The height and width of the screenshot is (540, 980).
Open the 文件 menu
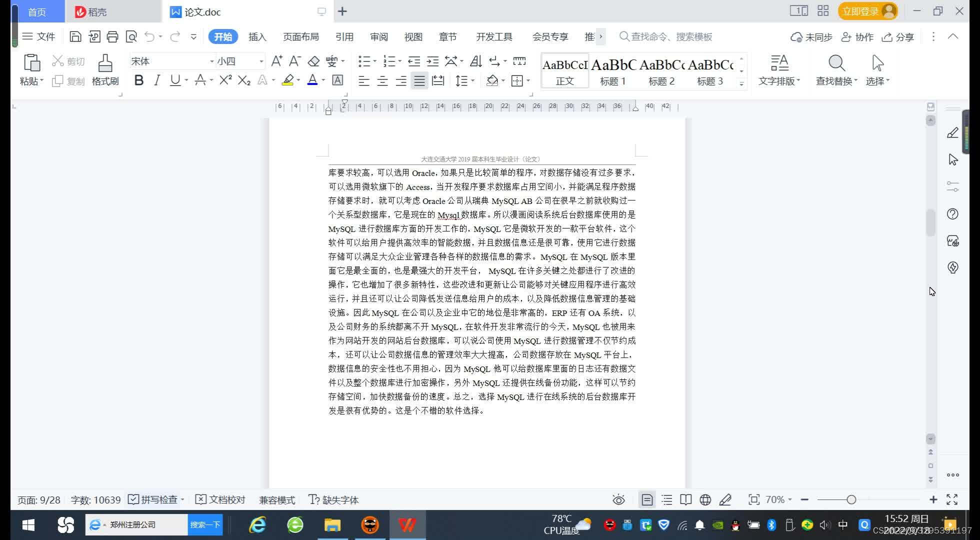click(x=39, y=36)
